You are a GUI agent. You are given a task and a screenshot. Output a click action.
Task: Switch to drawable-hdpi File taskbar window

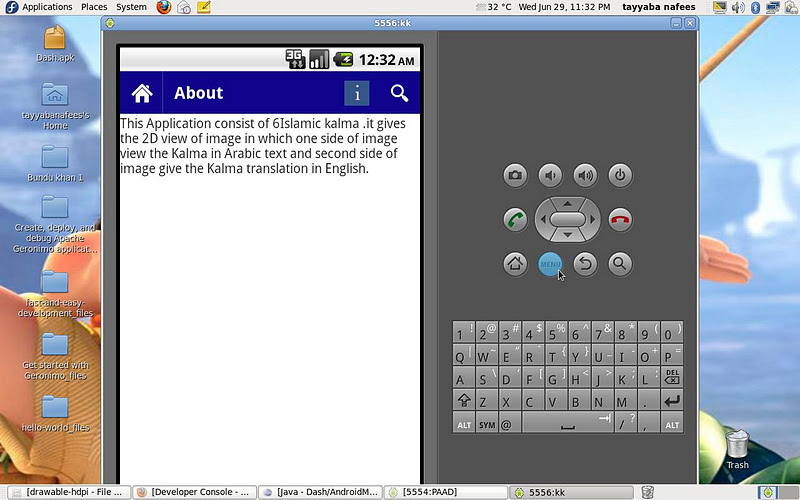coord(68,492)
